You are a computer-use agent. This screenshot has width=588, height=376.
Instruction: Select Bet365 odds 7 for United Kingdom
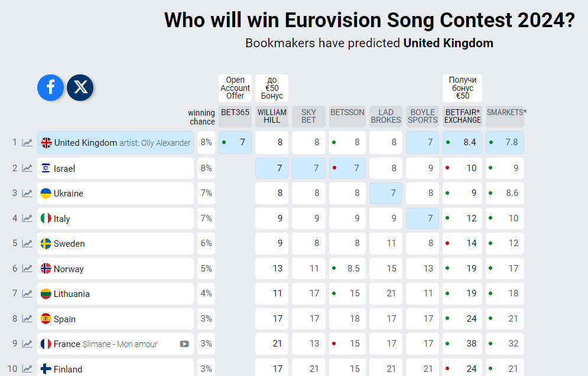coord(235,143)
